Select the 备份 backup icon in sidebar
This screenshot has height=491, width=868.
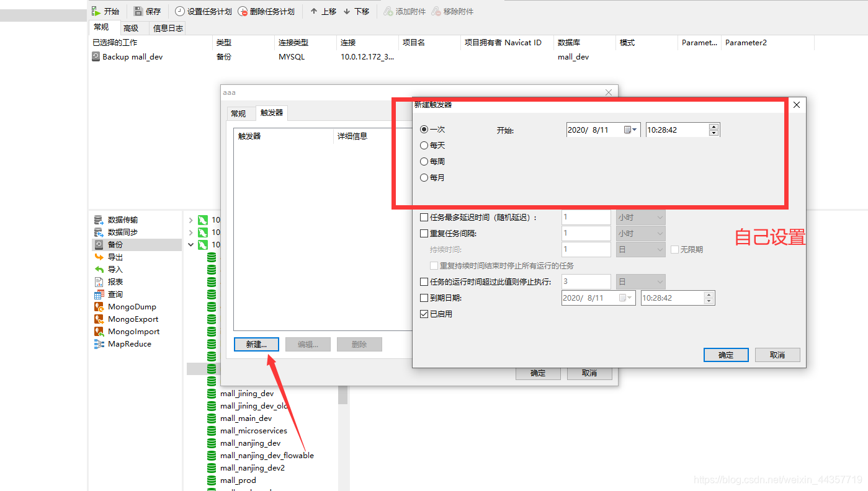pyautogui.click(x=99, y=245)
